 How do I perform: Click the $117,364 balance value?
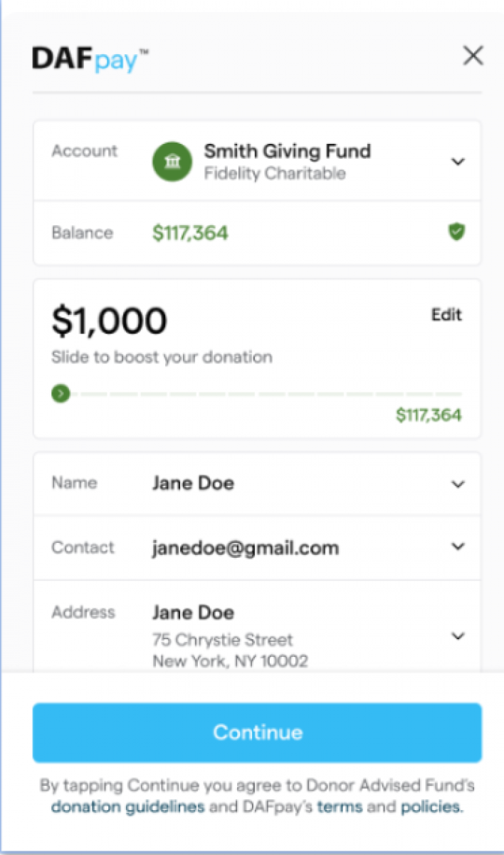191,233
